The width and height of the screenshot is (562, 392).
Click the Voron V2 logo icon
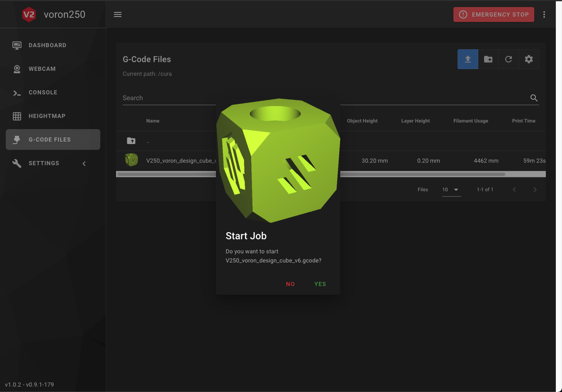(29, 14)
